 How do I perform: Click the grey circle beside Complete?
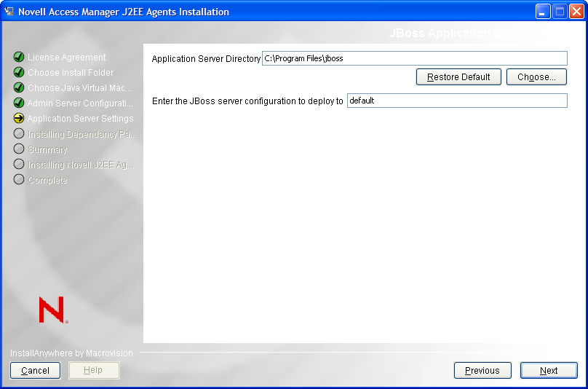(x=19, y=179)
